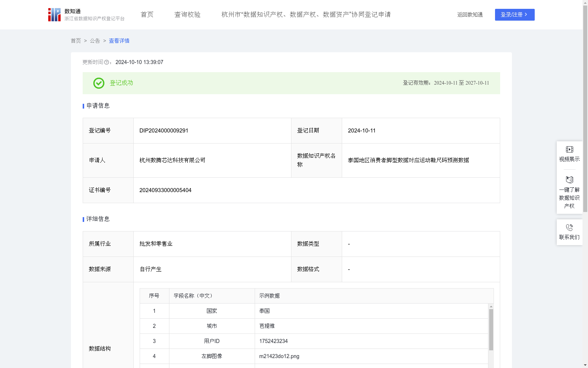Open the 视频展示 video icon
The height and width of the screenshot is (368, 588).
click(x=569, y=149)
